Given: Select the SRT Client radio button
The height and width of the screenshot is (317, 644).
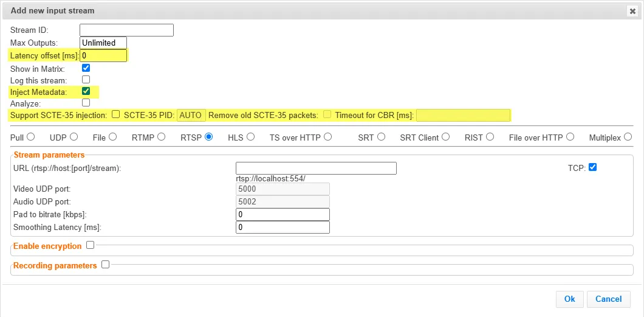Looking at the screenshot, I should click(445, 136).
